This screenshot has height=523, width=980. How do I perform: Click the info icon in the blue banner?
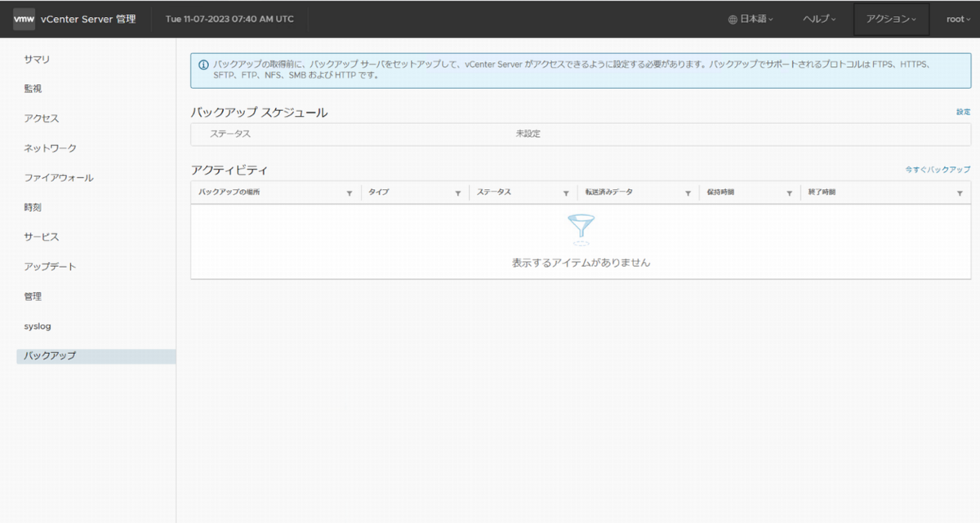point(203,64)
